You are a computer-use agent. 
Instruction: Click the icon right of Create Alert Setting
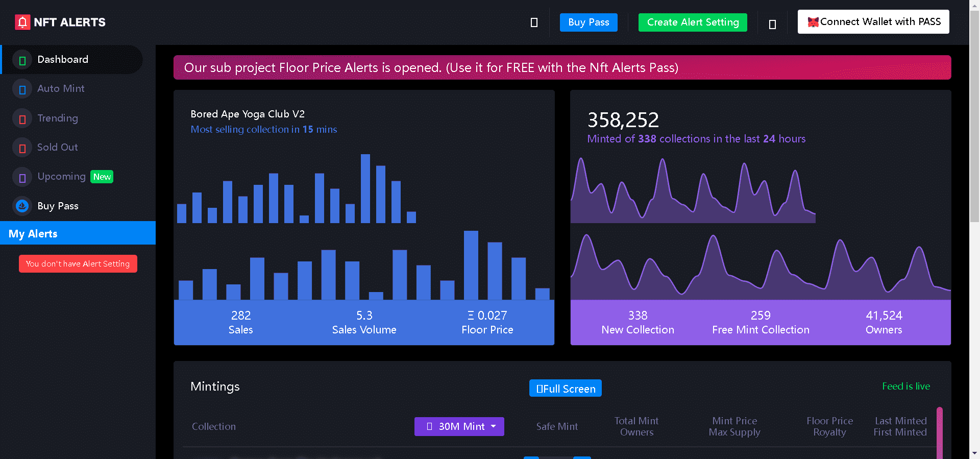[x=772, y=24]
